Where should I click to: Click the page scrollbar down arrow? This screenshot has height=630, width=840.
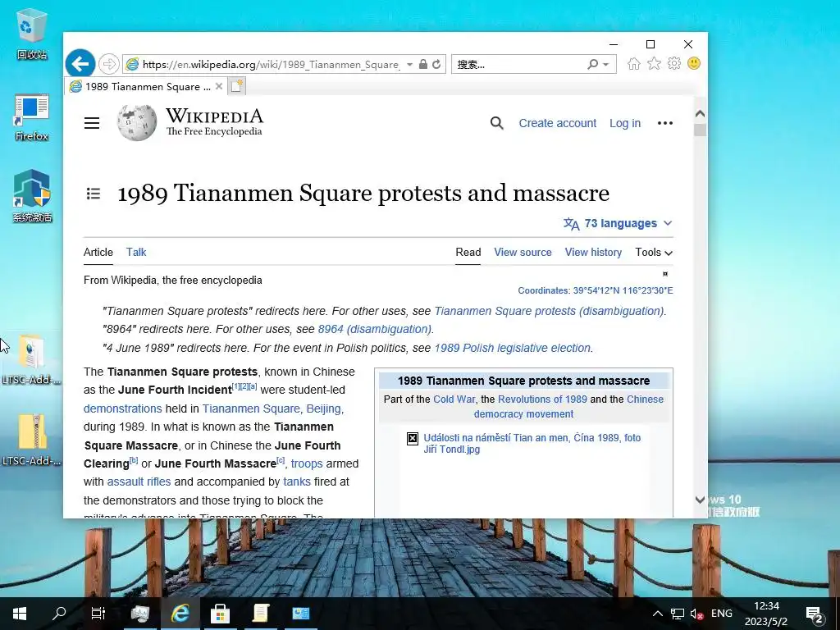700,500
